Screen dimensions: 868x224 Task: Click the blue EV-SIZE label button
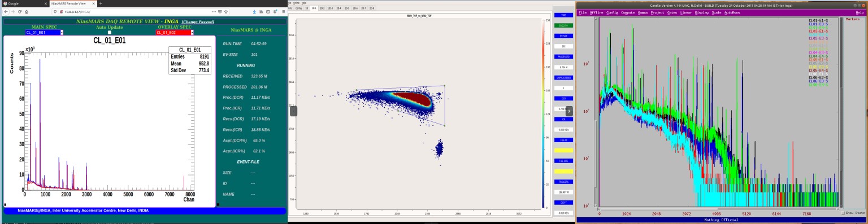coord(563,36)
